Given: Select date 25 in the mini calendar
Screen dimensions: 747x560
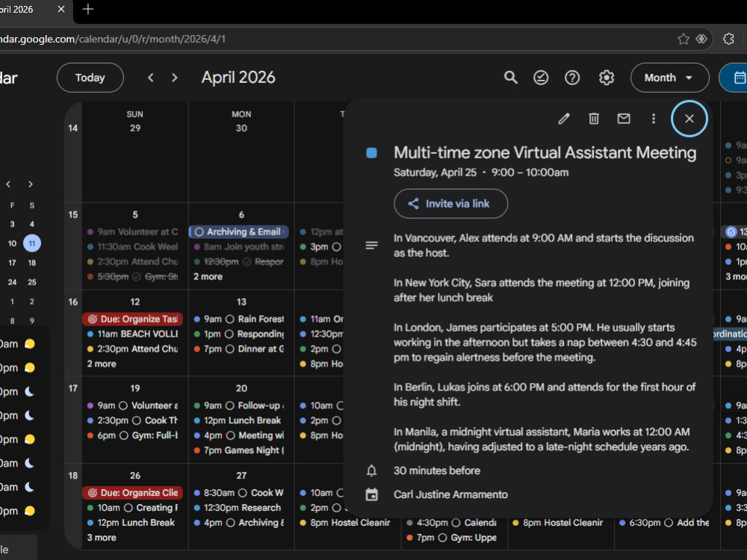Looking at the screenshot, I should click(x=32, y=282).
